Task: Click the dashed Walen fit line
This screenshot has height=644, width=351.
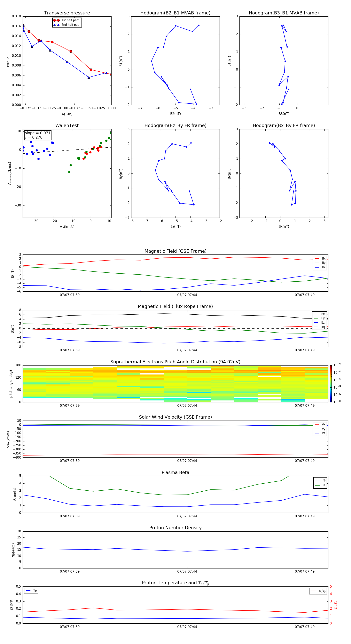Action: [67, 150]
